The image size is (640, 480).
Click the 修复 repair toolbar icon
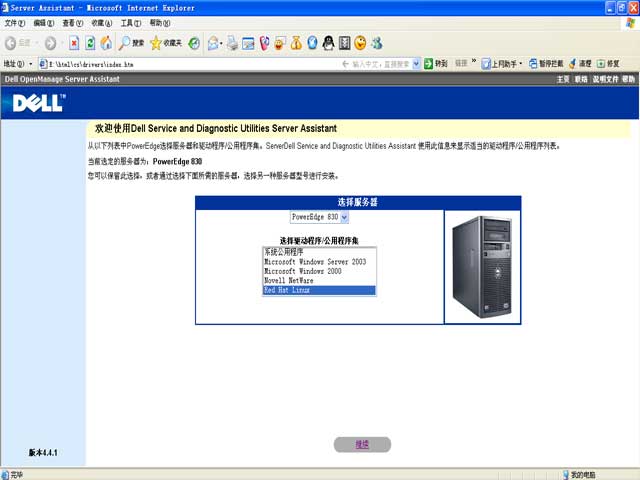pos(608,64)
